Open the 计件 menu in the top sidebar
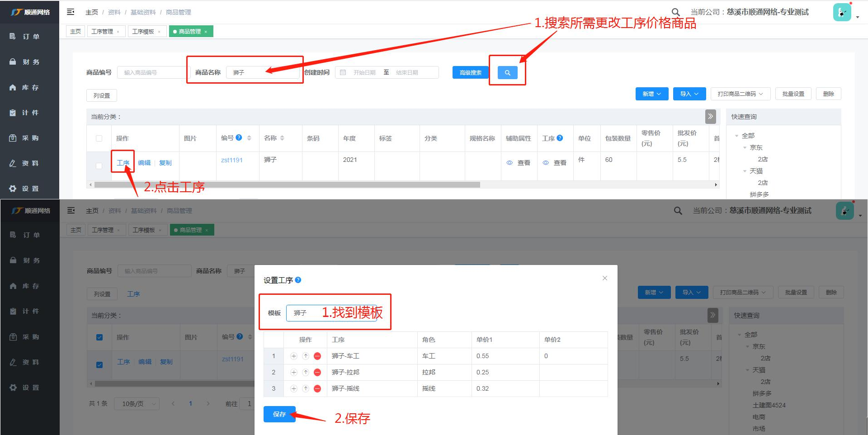This screenshot has width=868, height=435. 30,113
